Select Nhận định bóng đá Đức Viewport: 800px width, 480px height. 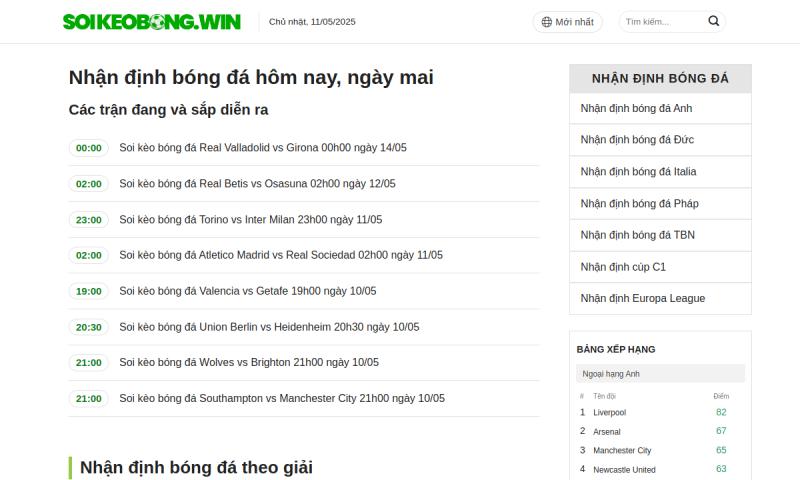(x=660, y=140)
